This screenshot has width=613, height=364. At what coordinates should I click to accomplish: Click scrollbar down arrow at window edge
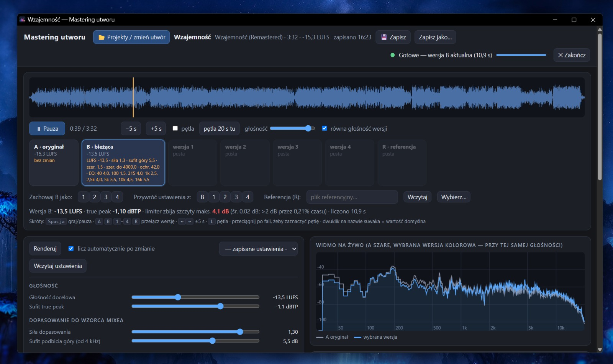(600, 349)
